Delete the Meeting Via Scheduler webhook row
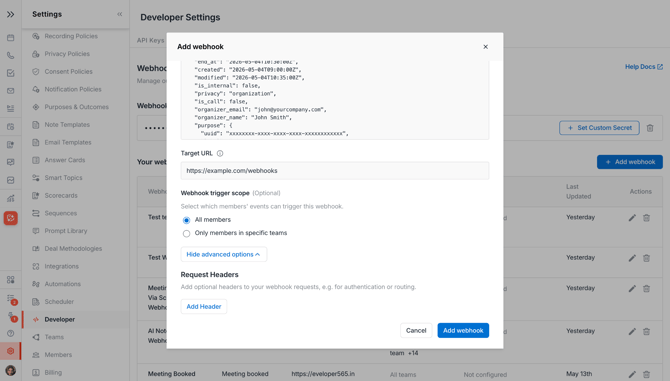 coord(646,289)
